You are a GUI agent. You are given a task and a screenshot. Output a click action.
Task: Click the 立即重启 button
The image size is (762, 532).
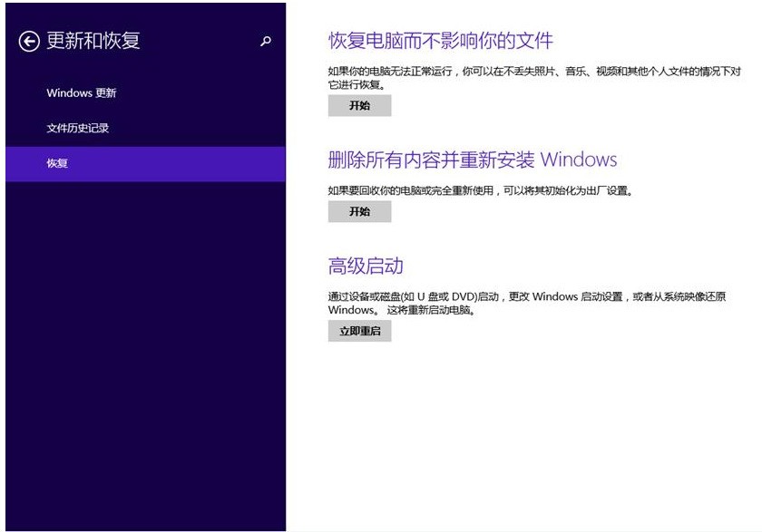click(359, 331)
